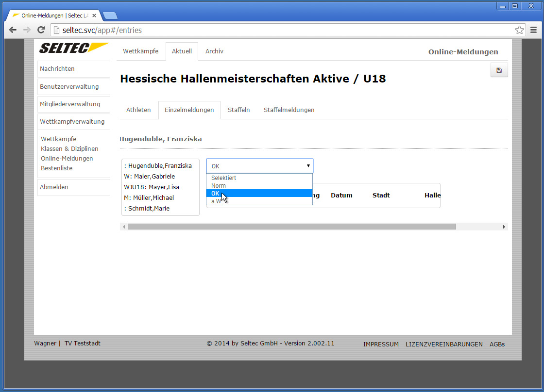544x392 pixels.
Task: Choose Selektiert in the dropdown list
Action: click(x=259, y=178)
